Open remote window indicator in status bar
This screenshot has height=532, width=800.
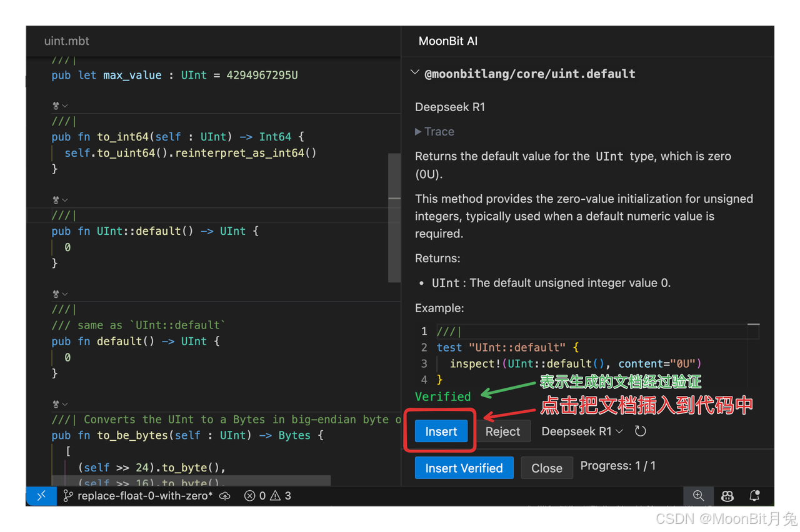[x=41, y=496]
